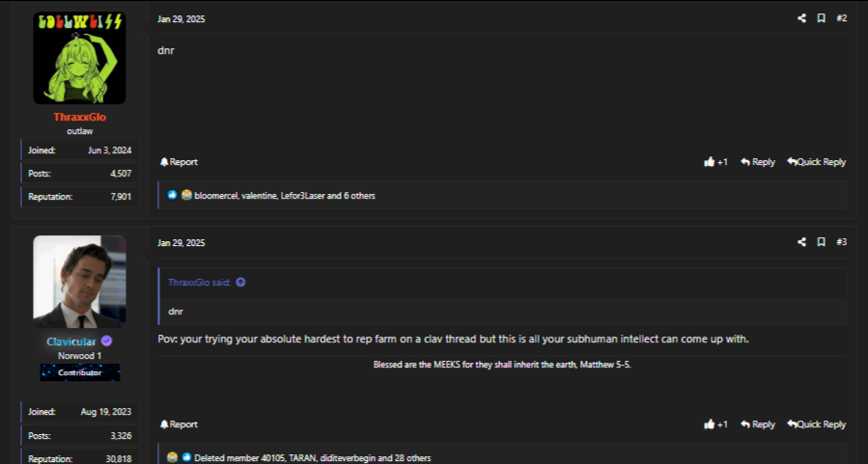
Task: Like ThraxxGlo's post with +1
Action: pos(716,162)
